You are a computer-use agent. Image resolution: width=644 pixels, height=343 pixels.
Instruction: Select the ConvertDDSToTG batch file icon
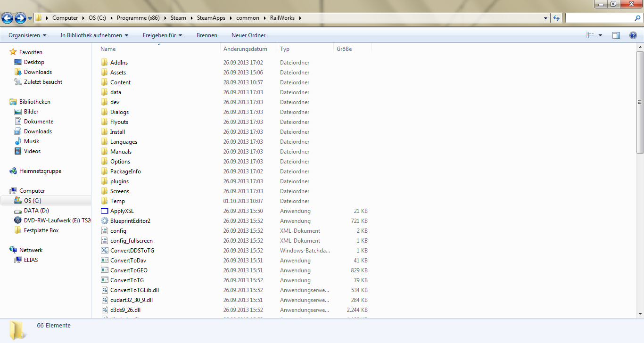105,251
